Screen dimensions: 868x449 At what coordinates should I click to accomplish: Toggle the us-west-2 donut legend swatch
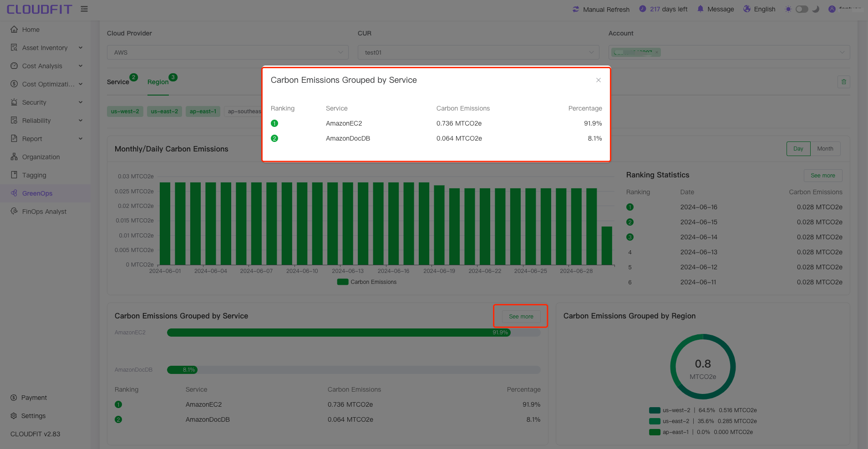[x=655, y=410]
